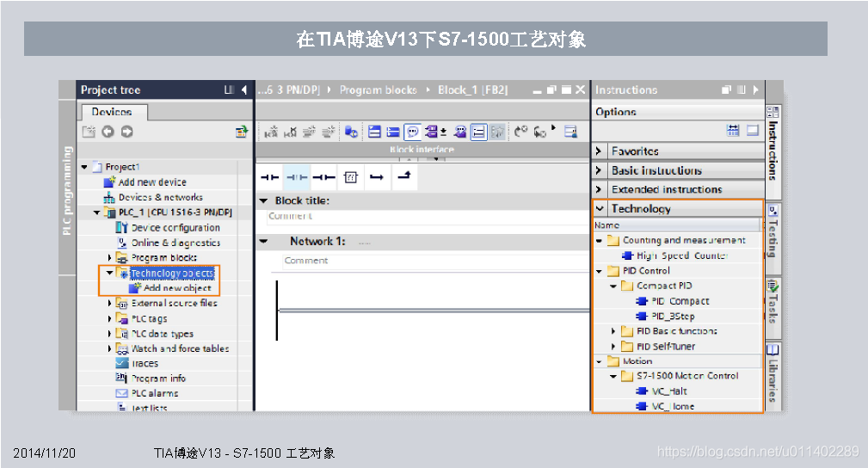
Task: Insert an output coil
Action: point(323,177)
